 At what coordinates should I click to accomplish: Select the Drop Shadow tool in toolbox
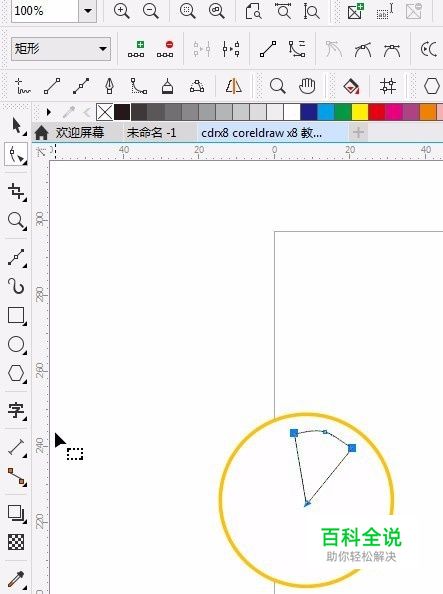(x=17, y=514)
